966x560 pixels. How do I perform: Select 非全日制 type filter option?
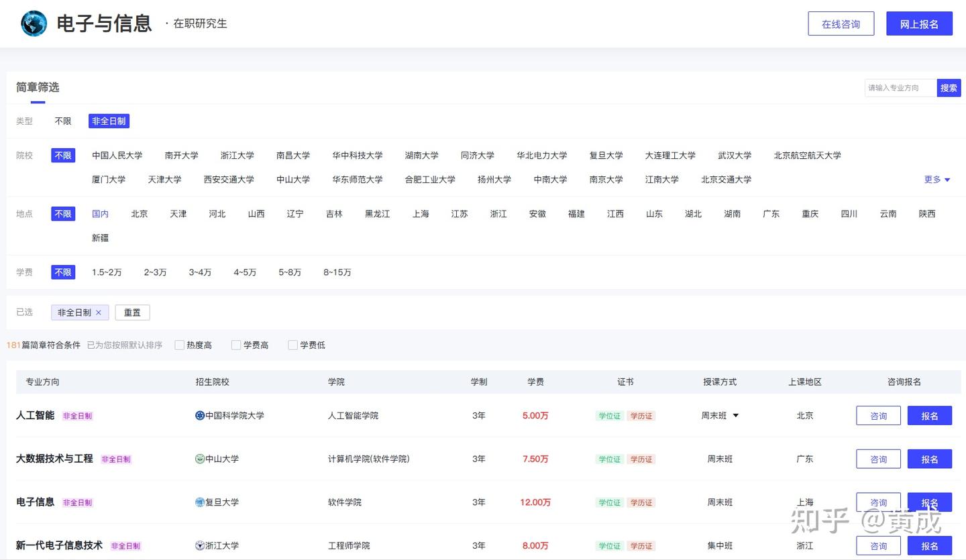click(x=109, y=121)
